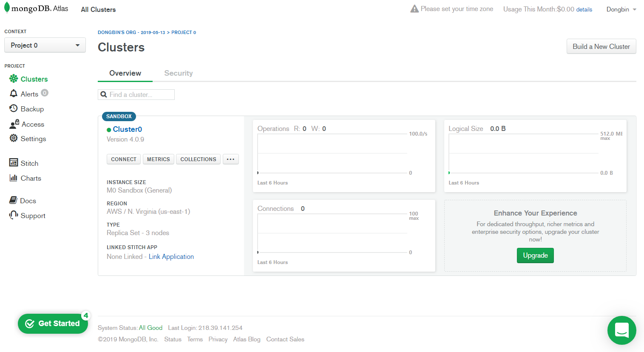Click the Access user-lock icon
Screen dimensions: 644x352
(x=14, y=124)
